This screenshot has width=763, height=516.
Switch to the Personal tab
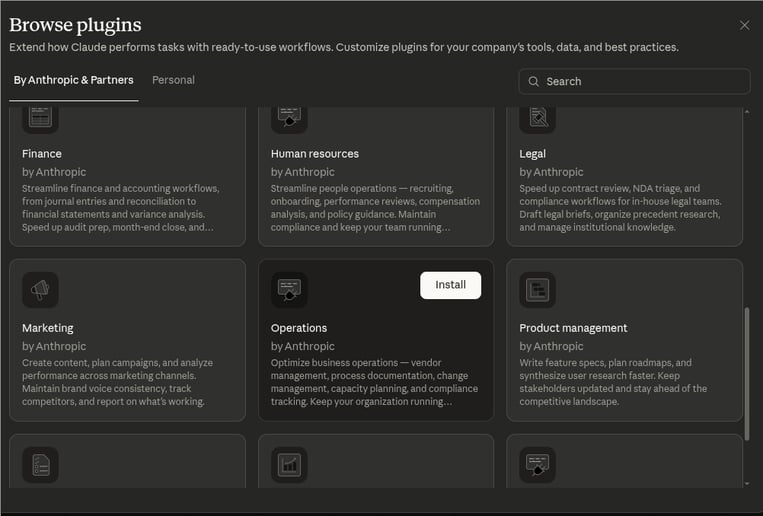173,80
